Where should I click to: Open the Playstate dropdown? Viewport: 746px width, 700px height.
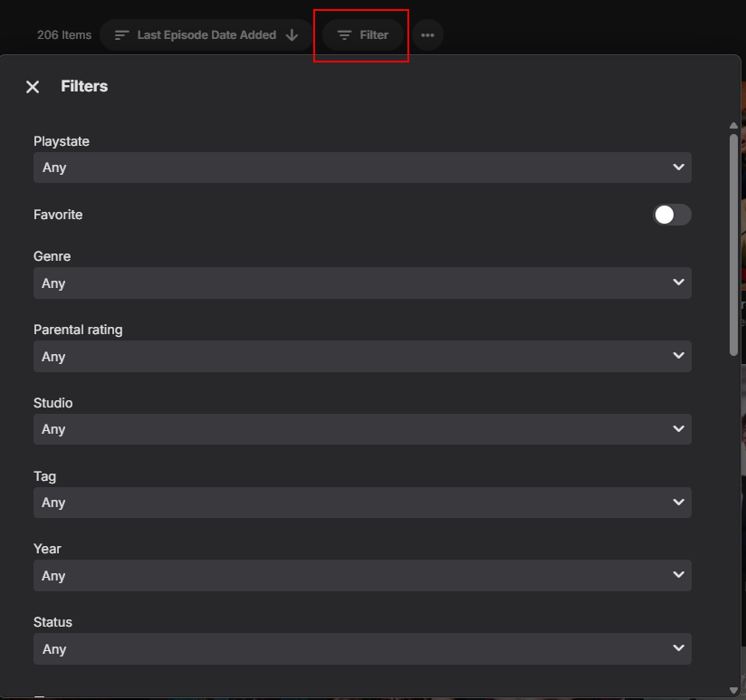point(362,168)
